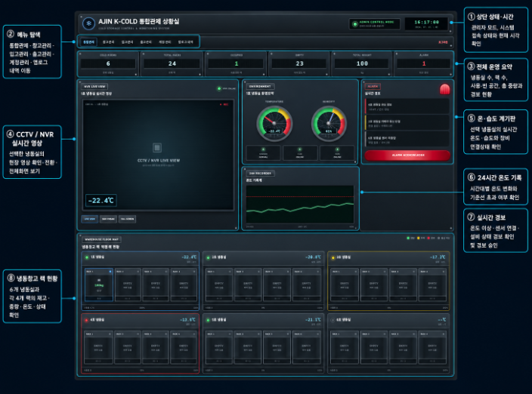Viewport: 532px width, 394px height.
Task: Click yellow status dot of room 3 (3호 냉동실)
Action: click(332, 257)
